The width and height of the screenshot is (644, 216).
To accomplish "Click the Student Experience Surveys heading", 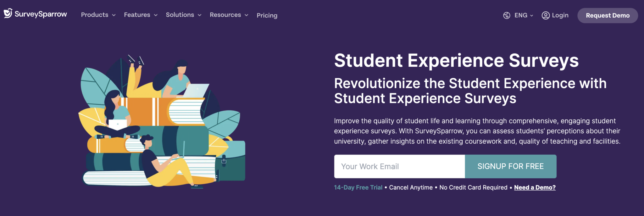I will (457, 60).
